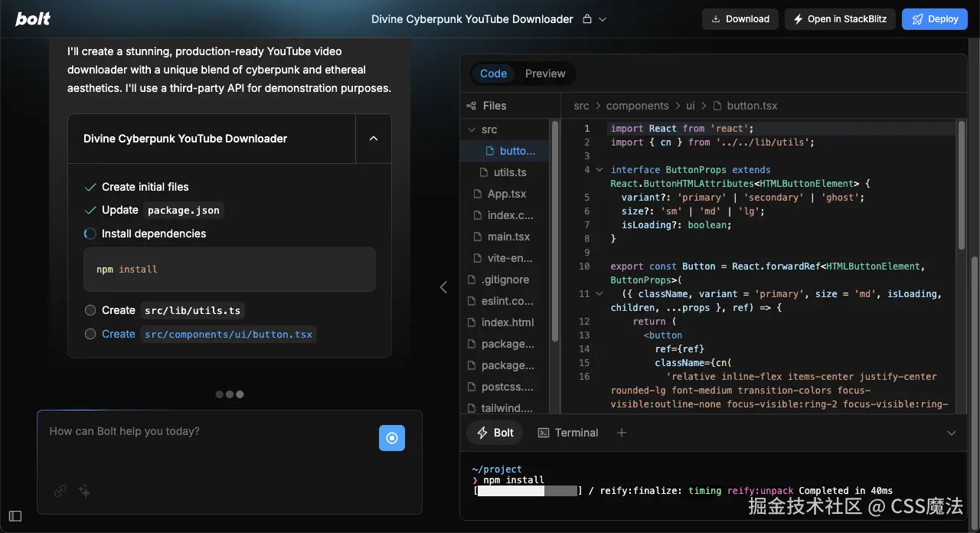Stop generation with the blue stop button
The height and width of the screenshot is (533, 980).
(392, 438)
